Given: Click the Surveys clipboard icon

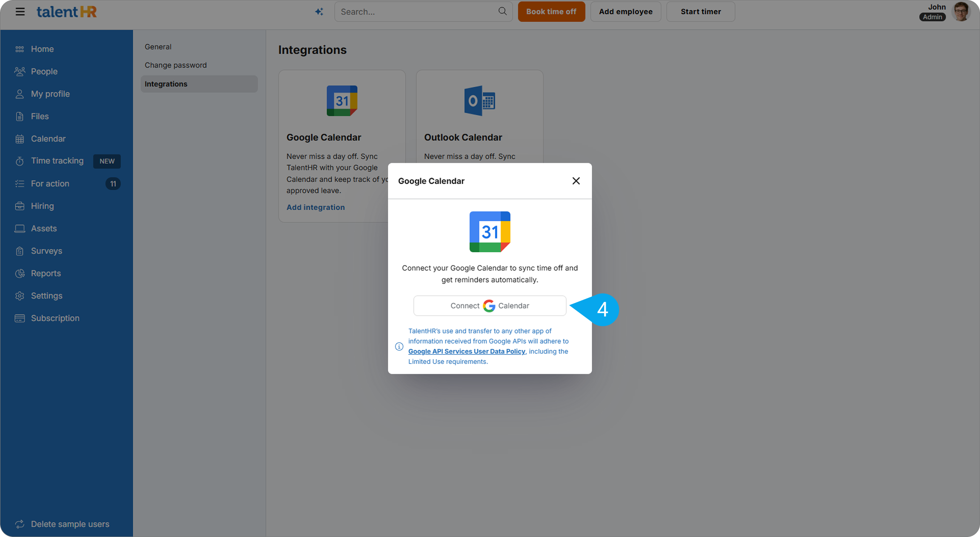Looking at the screenshot, I should 20,251.
